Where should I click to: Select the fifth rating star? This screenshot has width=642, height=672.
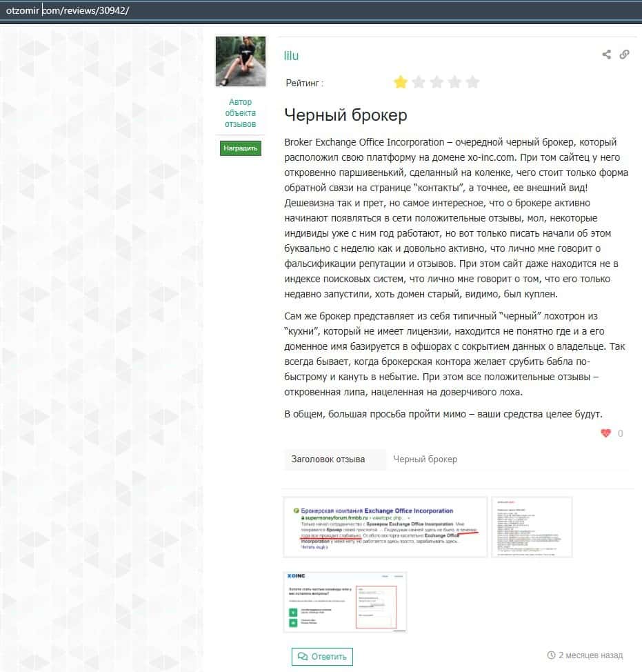tap(473, 82)
